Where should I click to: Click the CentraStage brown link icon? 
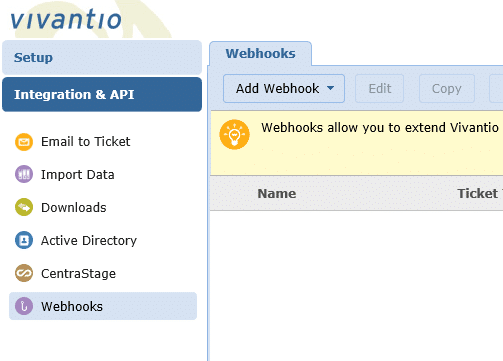pos(24,273)
